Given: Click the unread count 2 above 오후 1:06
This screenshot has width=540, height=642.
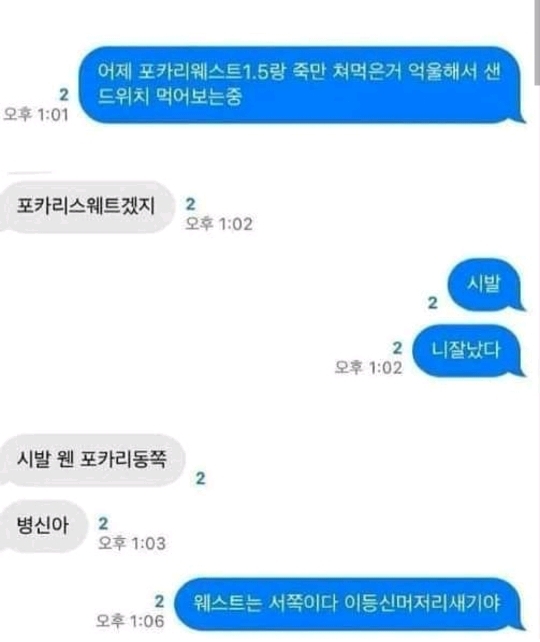Looking at the screenshot, I should coord(159,601).
